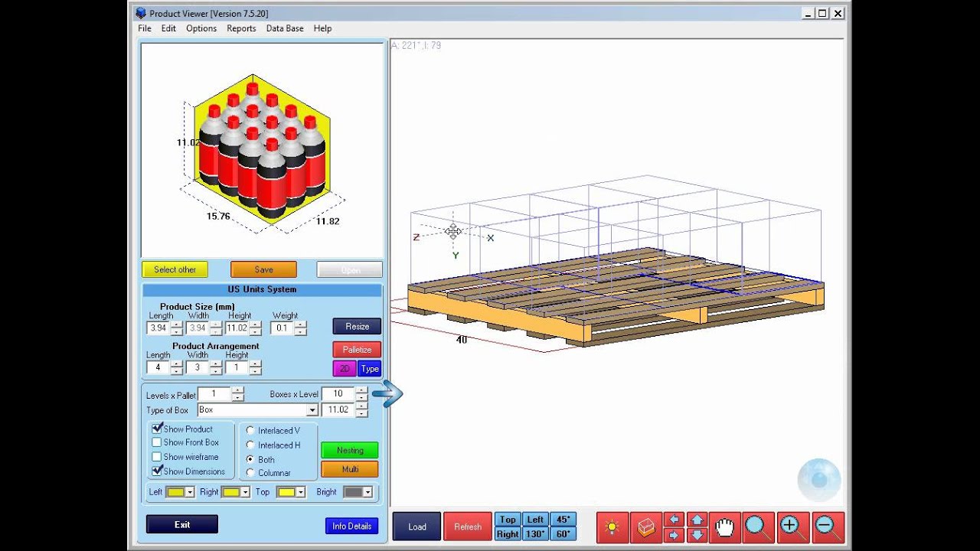The image size is (980, 551).
Task: Open the Help menu
Action: click(322, 28)
